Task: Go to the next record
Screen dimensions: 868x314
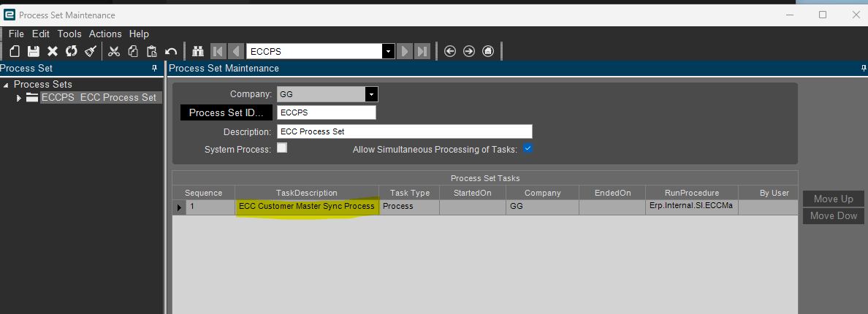Action: [405, 51]
